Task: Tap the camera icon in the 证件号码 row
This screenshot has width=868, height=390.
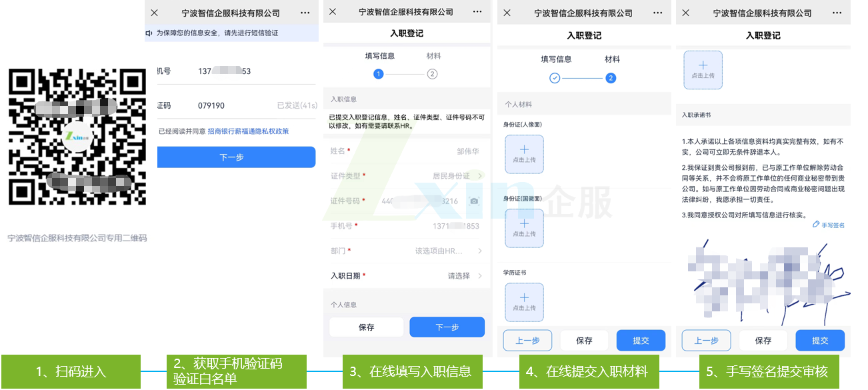Action: coord(474,201)
